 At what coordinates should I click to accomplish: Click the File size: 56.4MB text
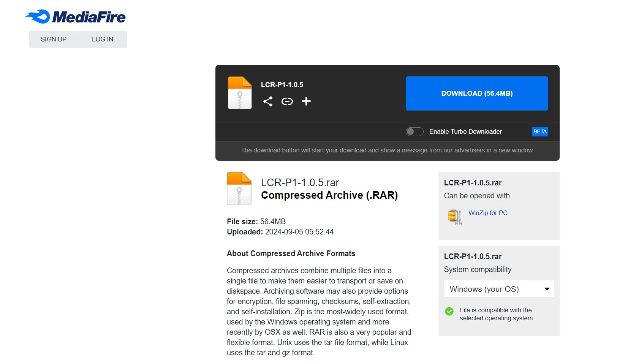(x=256, y=222)
